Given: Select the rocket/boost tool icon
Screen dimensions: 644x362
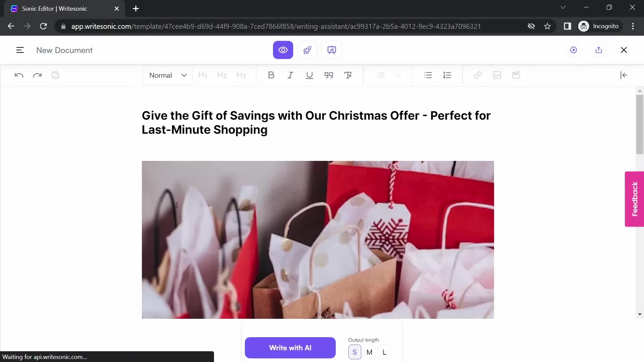Looking at the screenshot, I should 307,50.
